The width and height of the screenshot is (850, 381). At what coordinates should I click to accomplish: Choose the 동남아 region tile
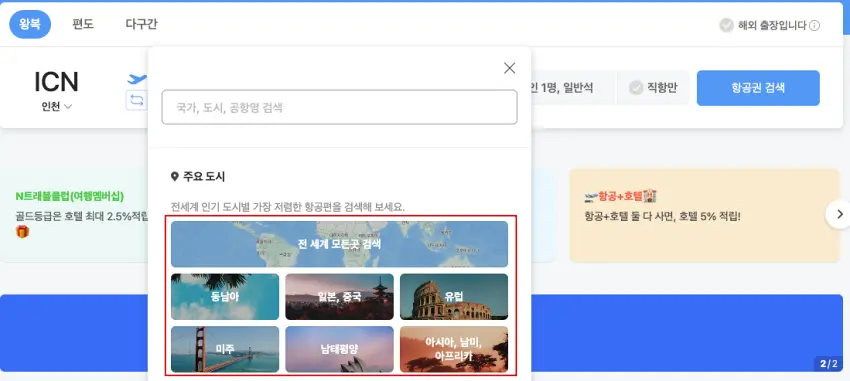225,296
